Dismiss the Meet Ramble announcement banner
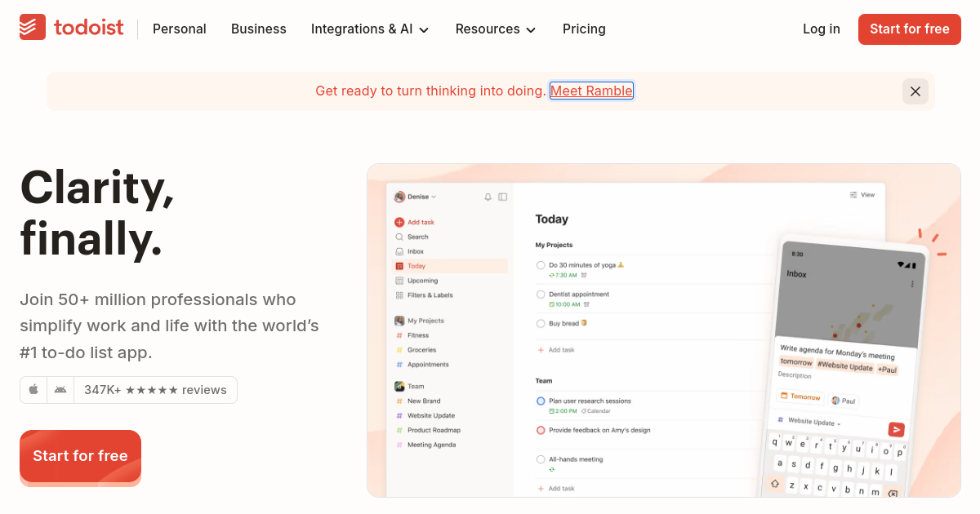The image size is (980, 514). [x=915, y=91]
